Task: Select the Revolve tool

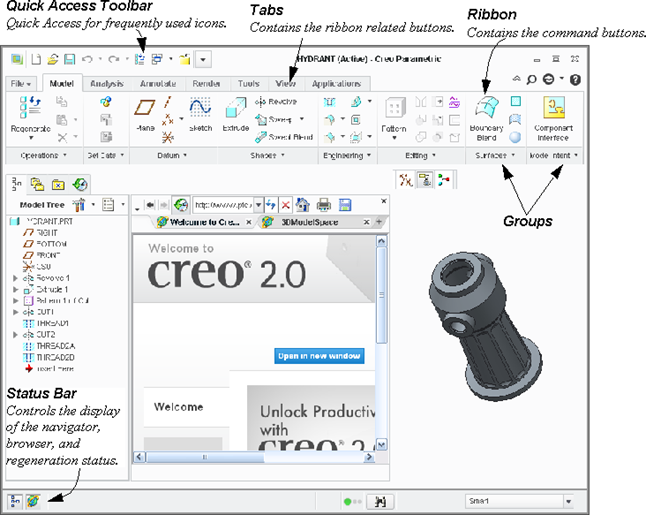Action: tap(276, 102)
